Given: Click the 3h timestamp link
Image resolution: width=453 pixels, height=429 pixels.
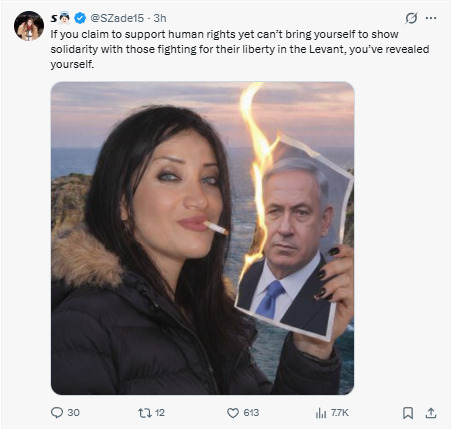Looking at the screenshot, I should tap(160, 18).
